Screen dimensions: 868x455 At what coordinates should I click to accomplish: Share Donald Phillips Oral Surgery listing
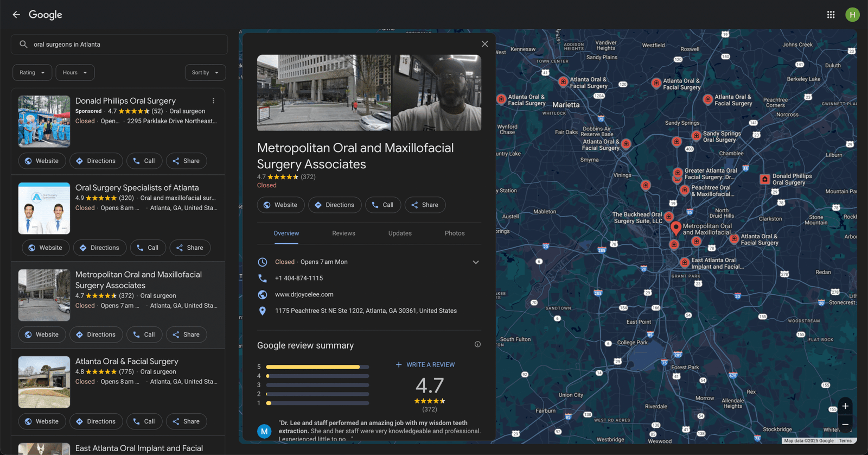coord(186,161)
